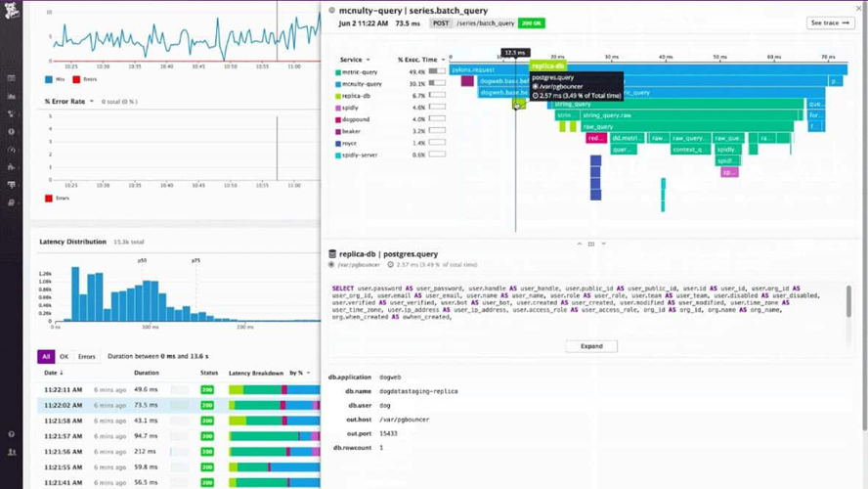Image resolution: width=868 pixels, height=489 pixels.
Task: Open the % Error Rate dropdown
Action: coord(69,101)
